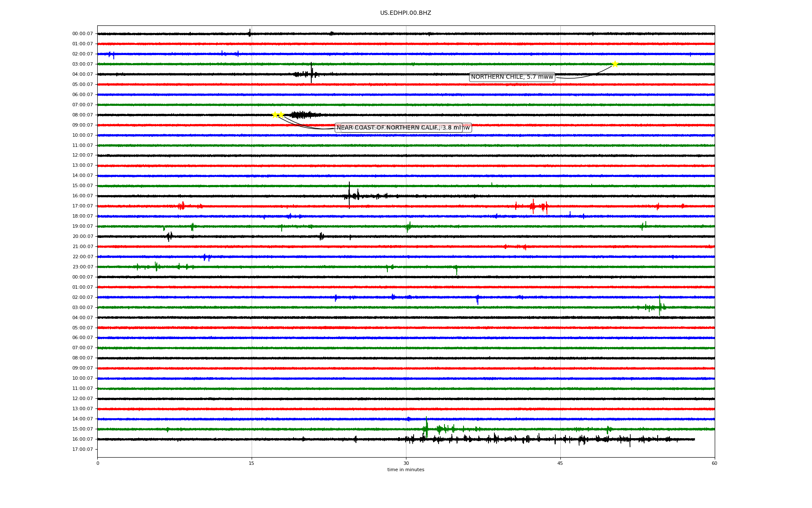Click the right-hand star of the 08:00:07 pair
This screenshot has width=812, height=508.
(281, 115)
